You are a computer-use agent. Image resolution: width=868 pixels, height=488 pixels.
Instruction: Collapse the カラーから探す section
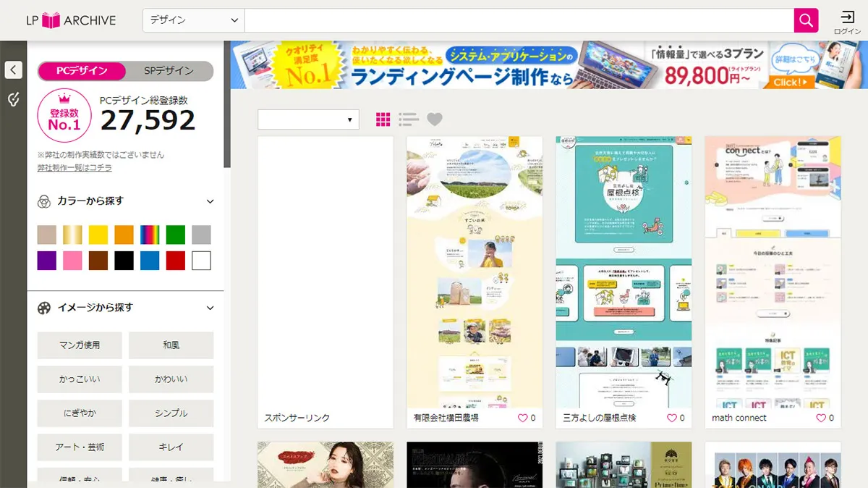(x=210, y=201)
